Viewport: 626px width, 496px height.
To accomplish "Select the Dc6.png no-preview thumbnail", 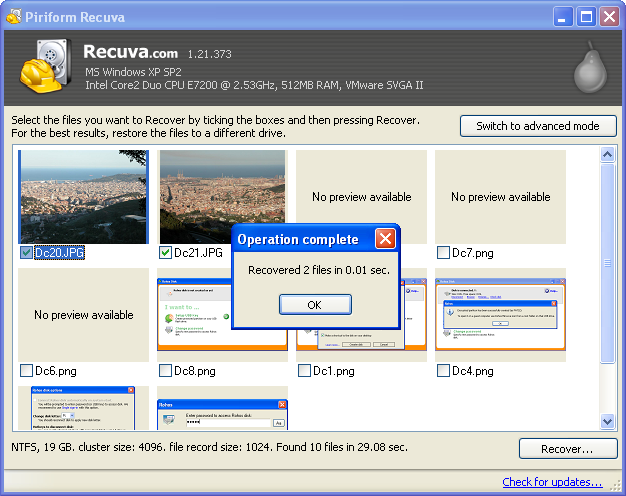I will click(x=83, y=315).
